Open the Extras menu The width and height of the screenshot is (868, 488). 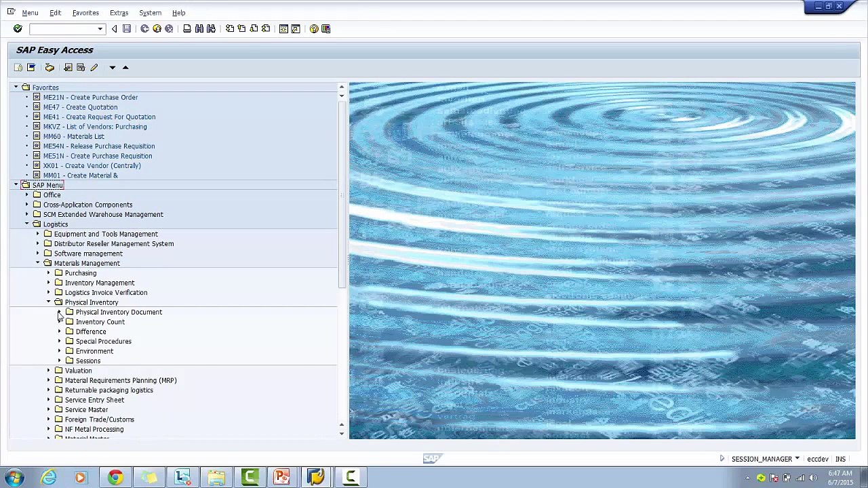point(119,13)
